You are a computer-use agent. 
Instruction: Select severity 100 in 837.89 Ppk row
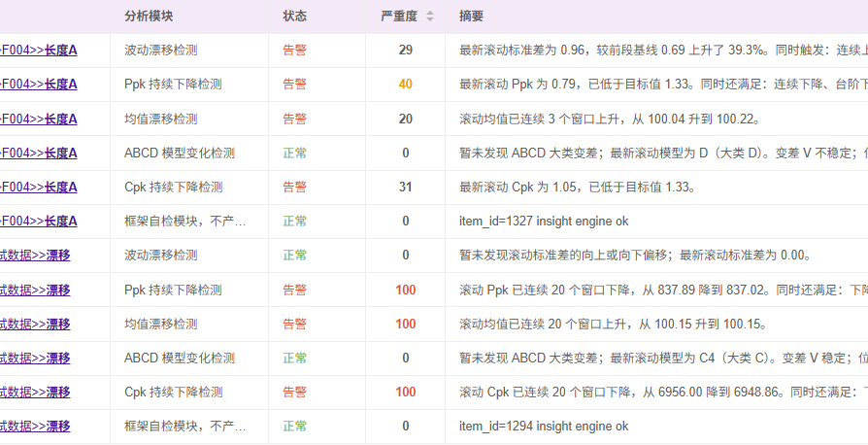tap(405, 290)
